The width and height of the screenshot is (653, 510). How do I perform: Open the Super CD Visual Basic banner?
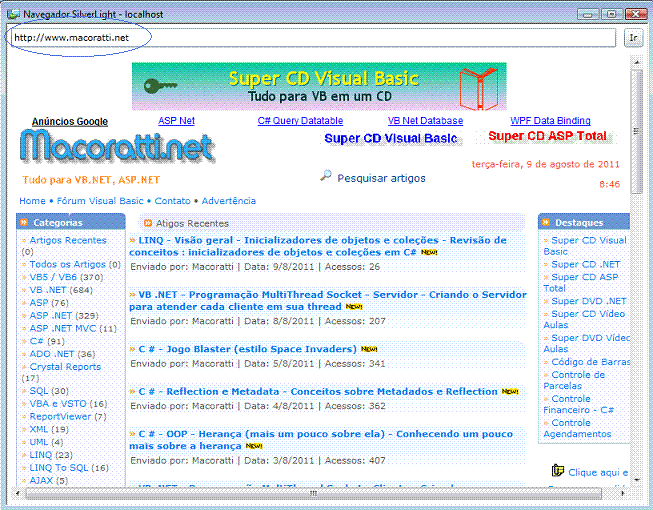[x=319, y=87]
